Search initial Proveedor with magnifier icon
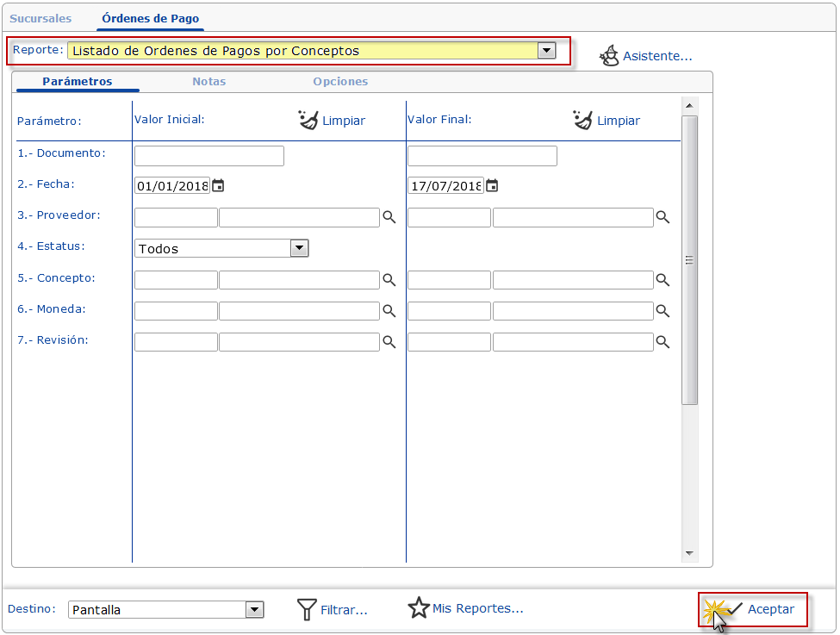Viewport: 840px width, 635px height. coord(389,218)
